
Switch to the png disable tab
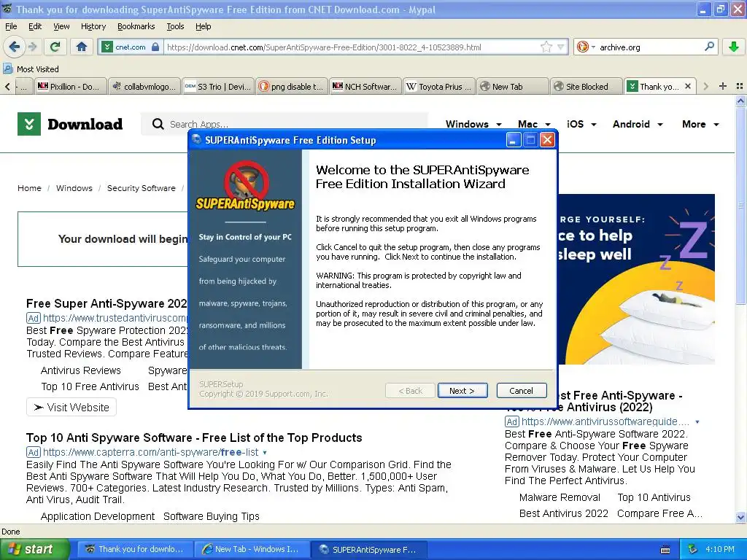[292, 86]
